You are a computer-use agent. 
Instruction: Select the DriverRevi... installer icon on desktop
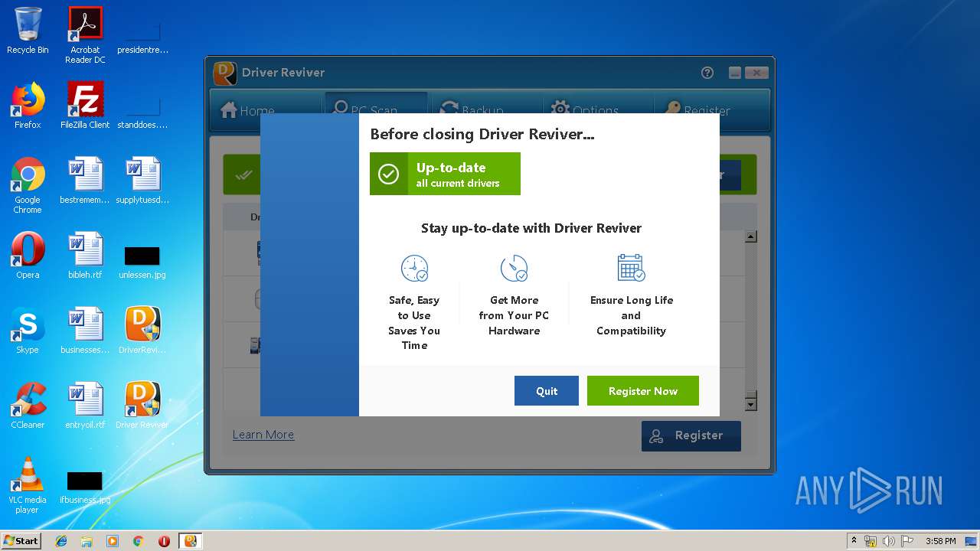142,331
